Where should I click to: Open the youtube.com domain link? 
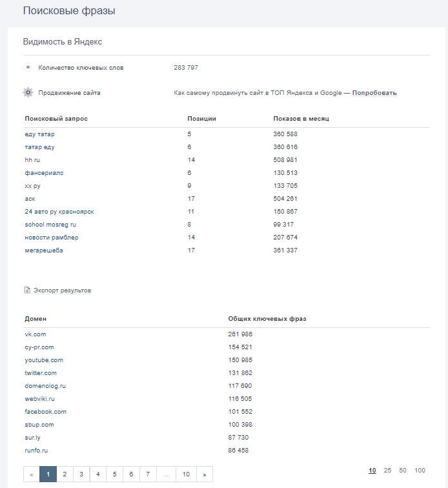tap(44, 360)
